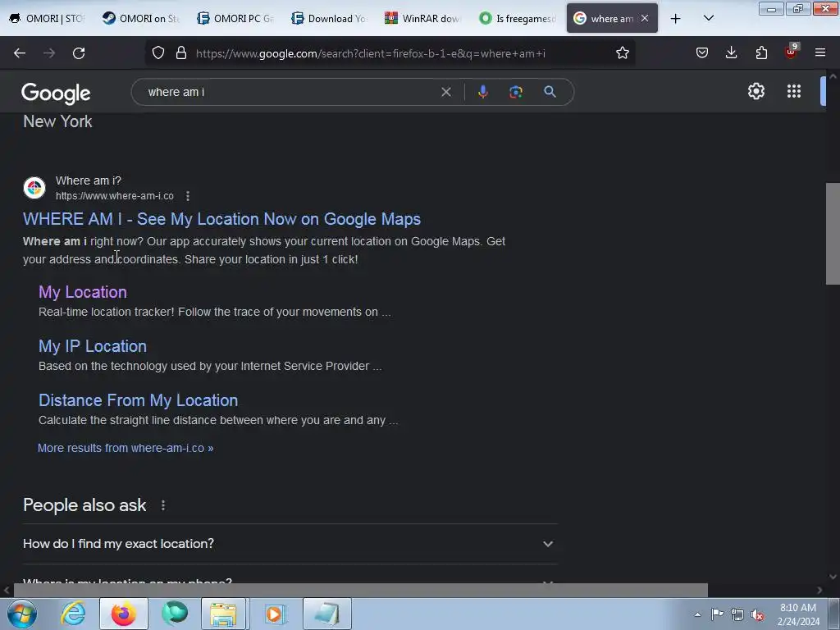Open a new browser tab

tap(676, 19)
